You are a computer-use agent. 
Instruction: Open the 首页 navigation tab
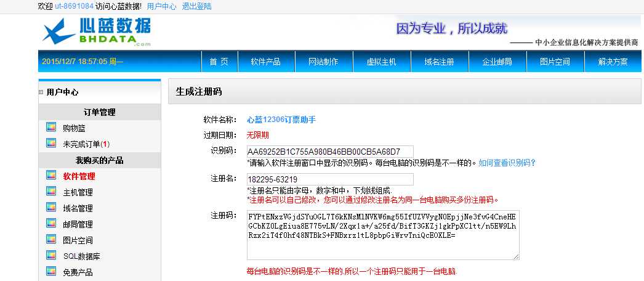(x=219, y=62)
